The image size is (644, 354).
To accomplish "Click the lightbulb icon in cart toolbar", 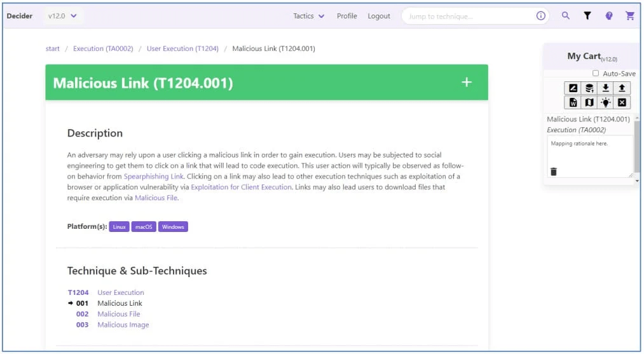I will pyautogui.click(x=606, y=102).
